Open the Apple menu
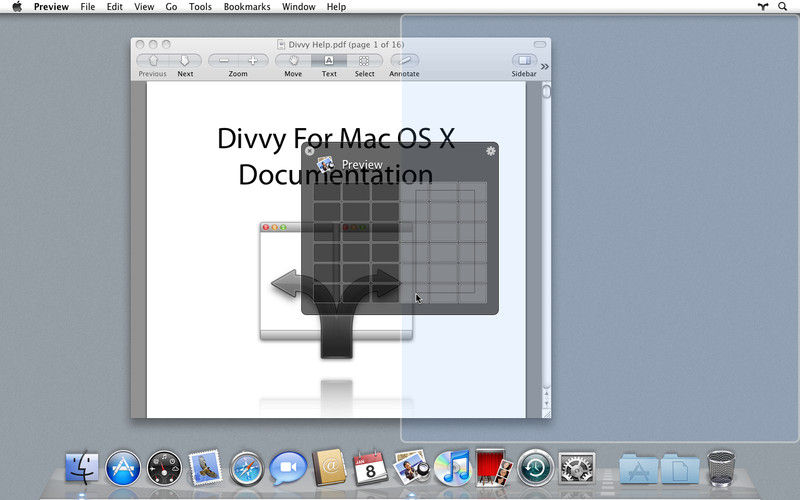Screen dimensions: 800x500 pos(17,7)
